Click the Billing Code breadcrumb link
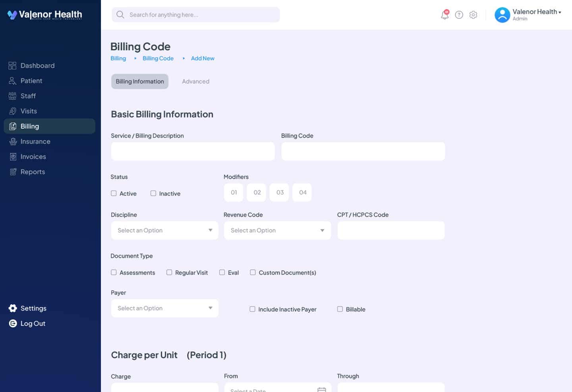The height and width of the screenshot is (392, 572). (158, 58)
